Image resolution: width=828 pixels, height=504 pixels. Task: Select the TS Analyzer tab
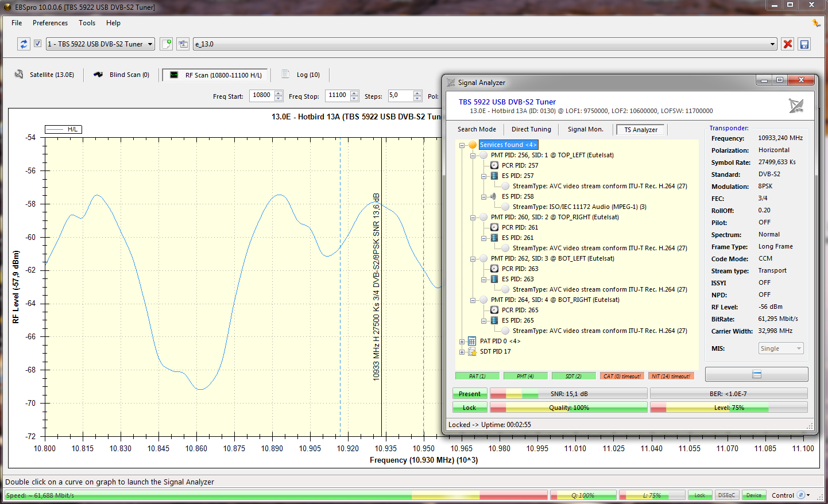pos(641,130)
